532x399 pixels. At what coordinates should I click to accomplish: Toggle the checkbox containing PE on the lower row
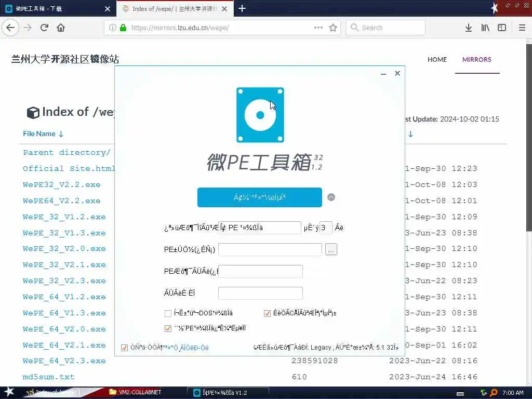[168, 328]
